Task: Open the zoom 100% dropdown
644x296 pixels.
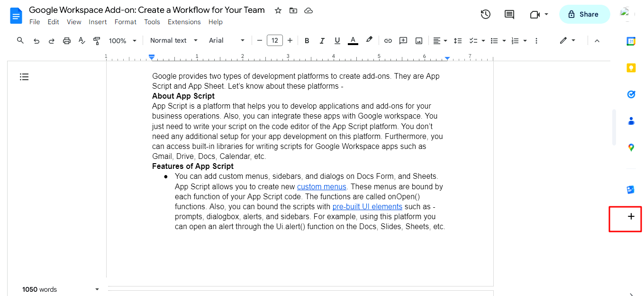Action: [123, 41]
